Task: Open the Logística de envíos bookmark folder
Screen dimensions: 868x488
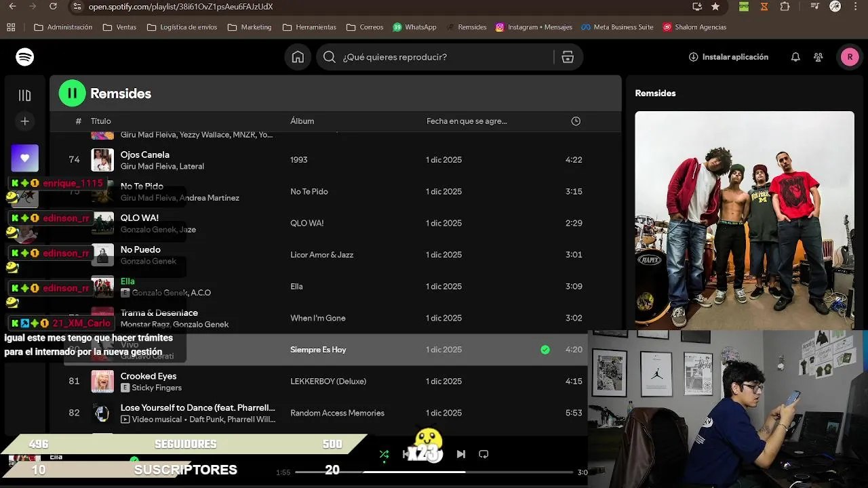Action: point(182,27)
